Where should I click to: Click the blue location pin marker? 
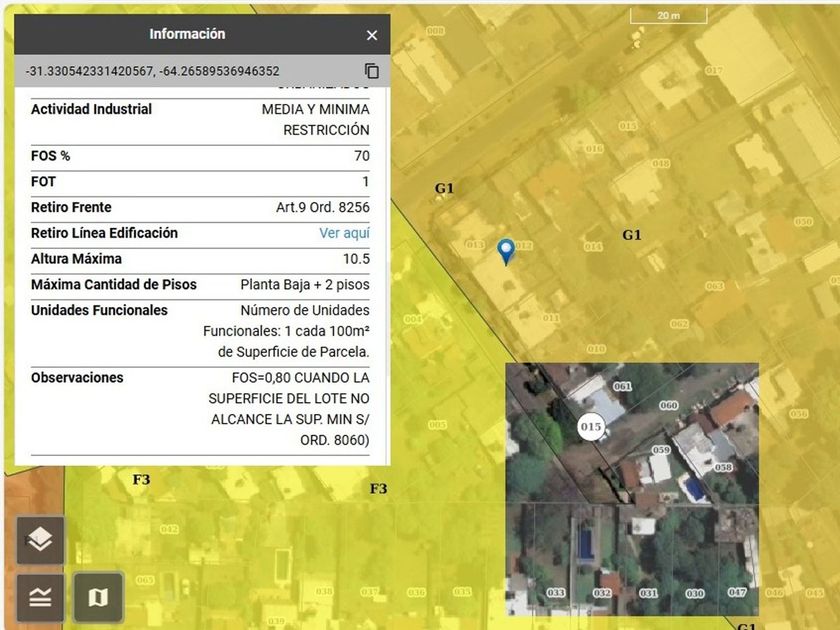point(506,251)
